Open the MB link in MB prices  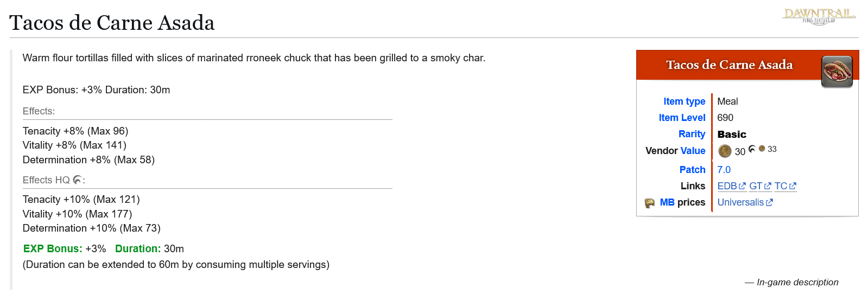click(x=667, y=202)
